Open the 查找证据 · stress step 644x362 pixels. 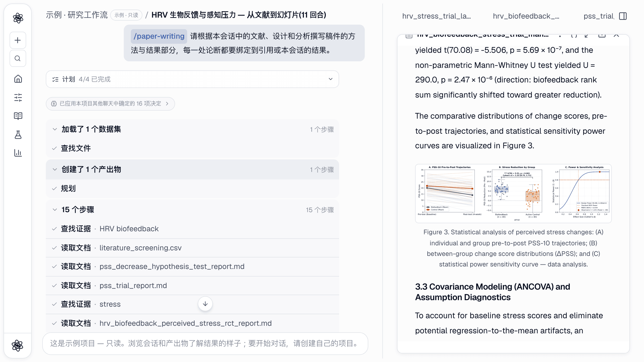(x=192, y=304)
